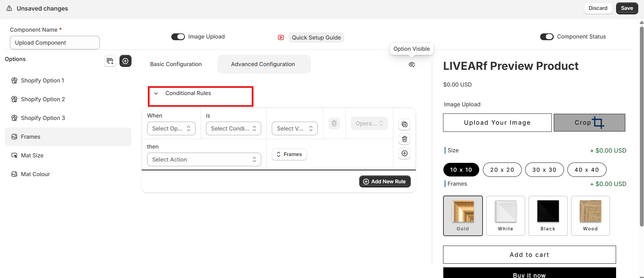Click the red YouTube video icon
Screen dimensions: 644x278
pos(281,37)
